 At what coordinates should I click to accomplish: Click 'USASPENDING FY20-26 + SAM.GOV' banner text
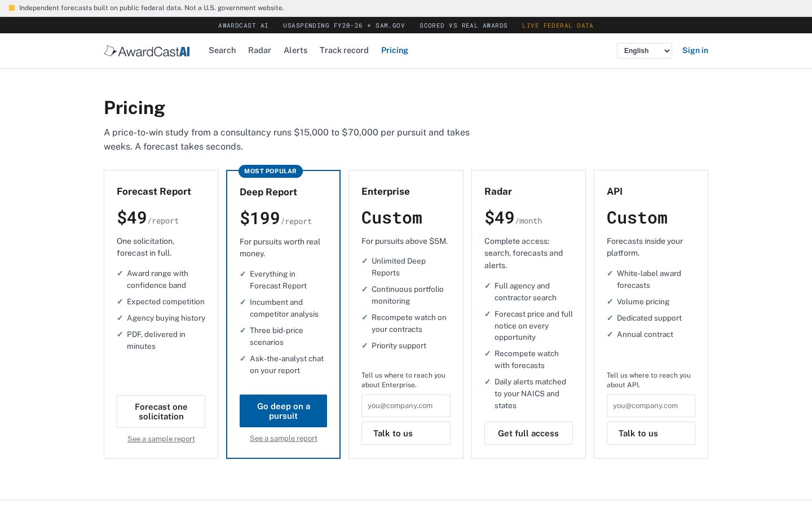[344, 25]
